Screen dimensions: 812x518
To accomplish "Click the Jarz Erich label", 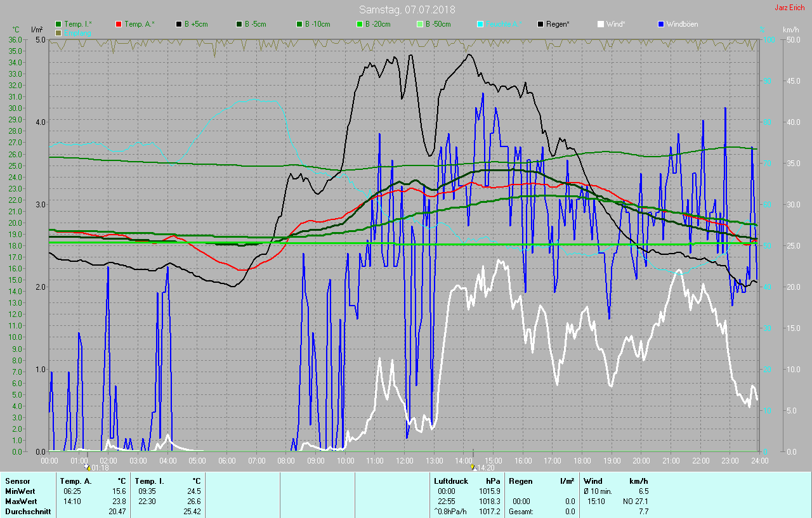I will (x=789, y=8).
